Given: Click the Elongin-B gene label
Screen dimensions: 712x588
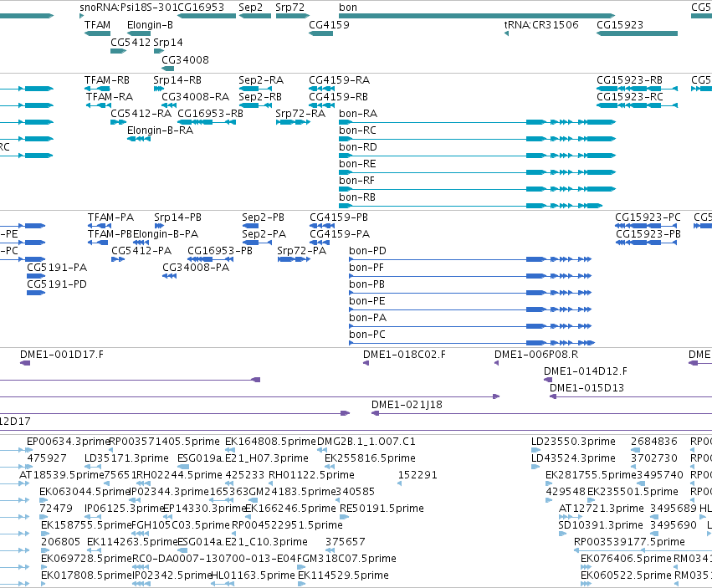Looking at the screenshot, I should [150, 25].
